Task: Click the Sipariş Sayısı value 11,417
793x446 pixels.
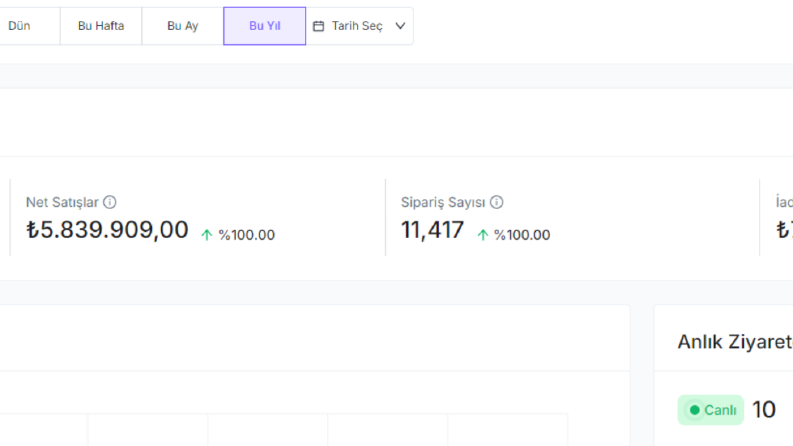Action: (432, 230)
